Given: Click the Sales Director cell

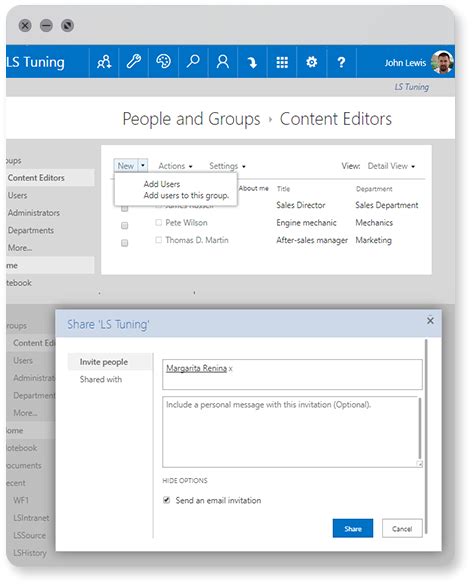Looking at the screenshot, I should point(301,205).
